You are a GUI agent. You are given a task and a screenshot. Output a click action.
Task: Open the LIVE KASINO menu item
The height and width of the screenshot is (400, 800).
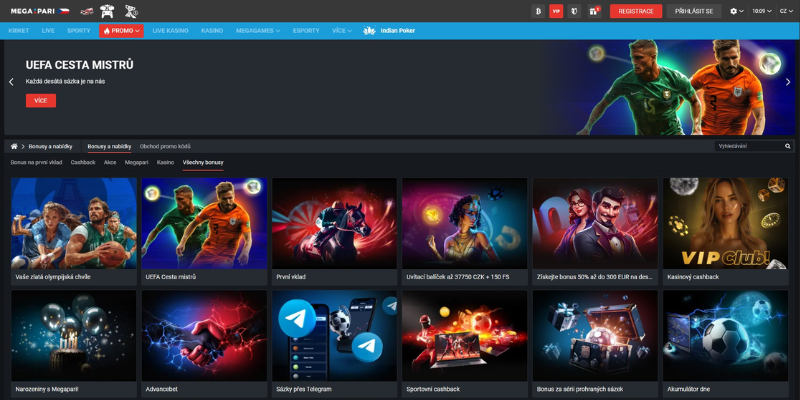point(170,31)
